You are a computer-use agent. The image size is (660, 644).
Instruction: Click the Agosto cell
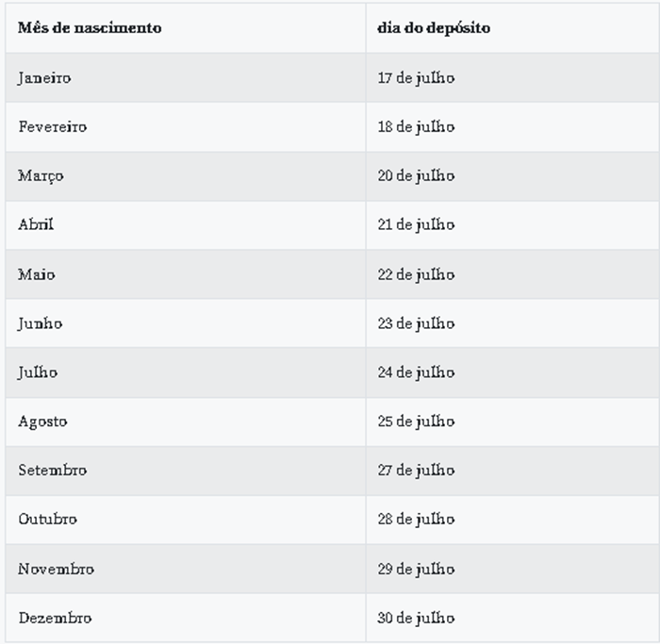(x=43, y=421)
